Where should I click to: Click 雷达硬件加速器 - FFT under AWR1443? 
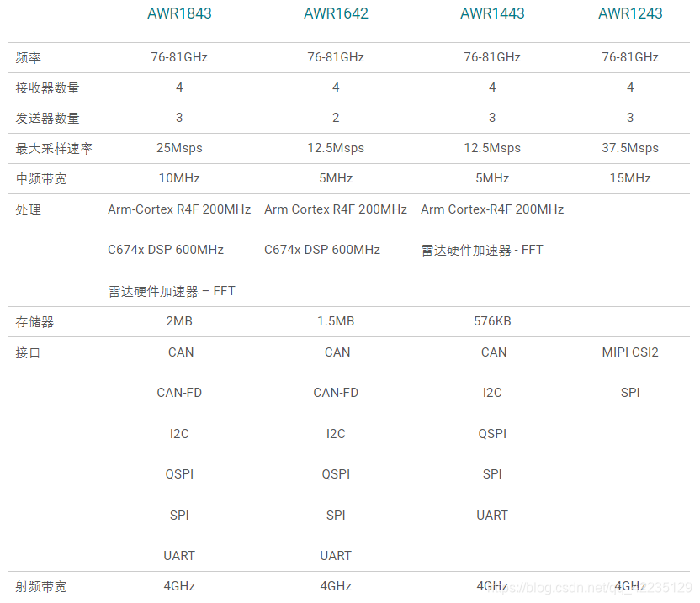[x=482, y=250]
